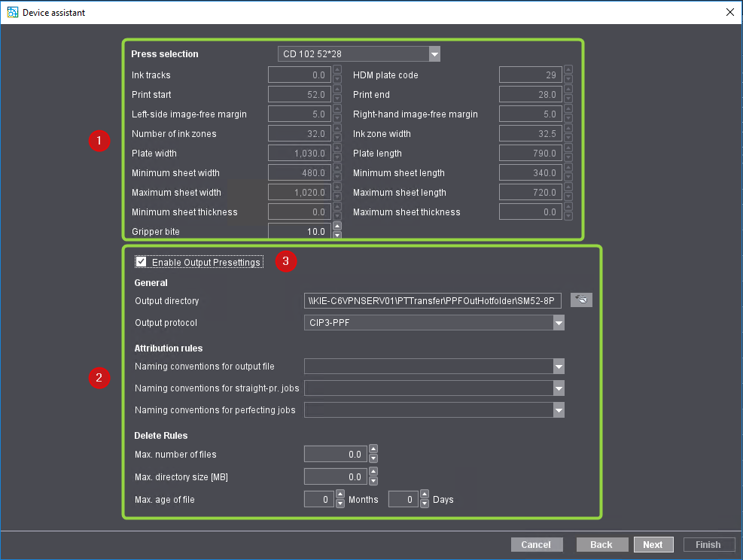Increase Months value for Max. age of file
Viewport: 743px width, 560px height.
pyautogui.click(x=340, y=495)
